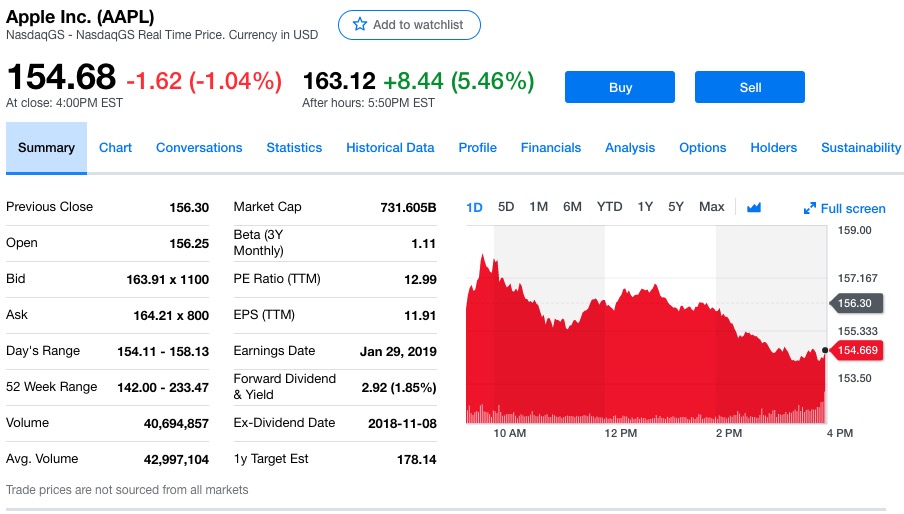Click the Forward Dividend & Yield label
This screenshot has width=904, height=514.
pos(285,387)
